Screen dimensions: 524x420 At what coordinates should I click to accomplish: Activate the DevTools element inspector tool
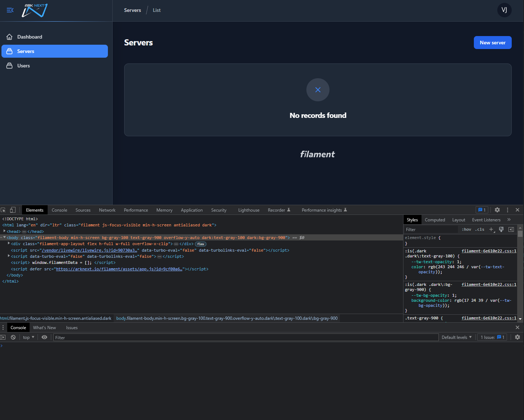click(x=3, y=210)
